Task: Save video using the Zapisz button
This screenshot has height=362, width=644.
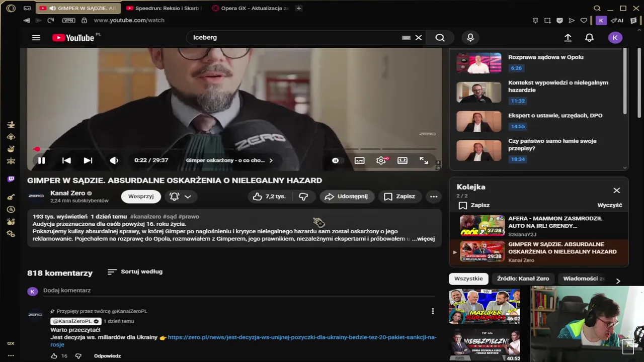Action: coord(400,197)
